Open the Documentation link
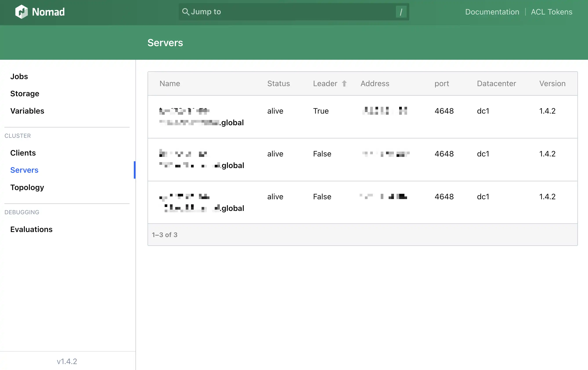Viewport: 588px width, 370px height. (492, 11)
